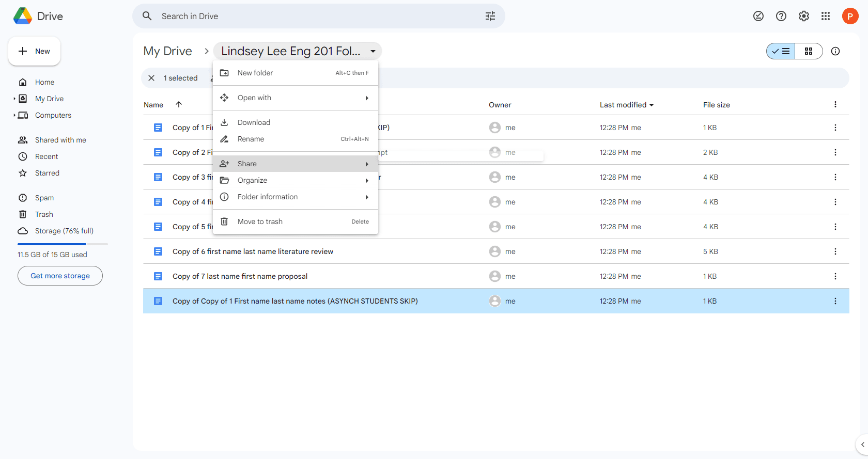Screen dimensions: 868x459
Task: Clear the selection with the X icon
Action: [x=151, y=78]
